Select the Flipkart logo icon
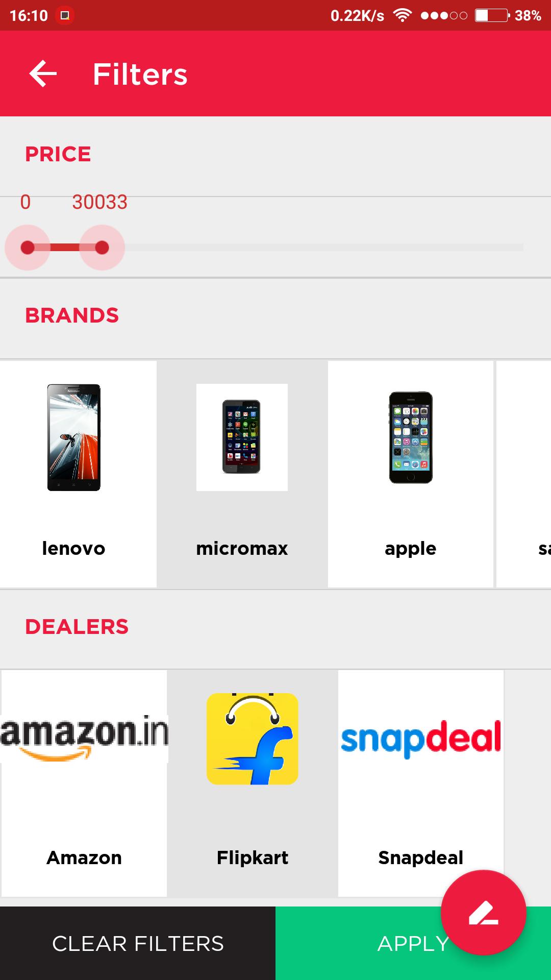 click(x=252, y=739)
